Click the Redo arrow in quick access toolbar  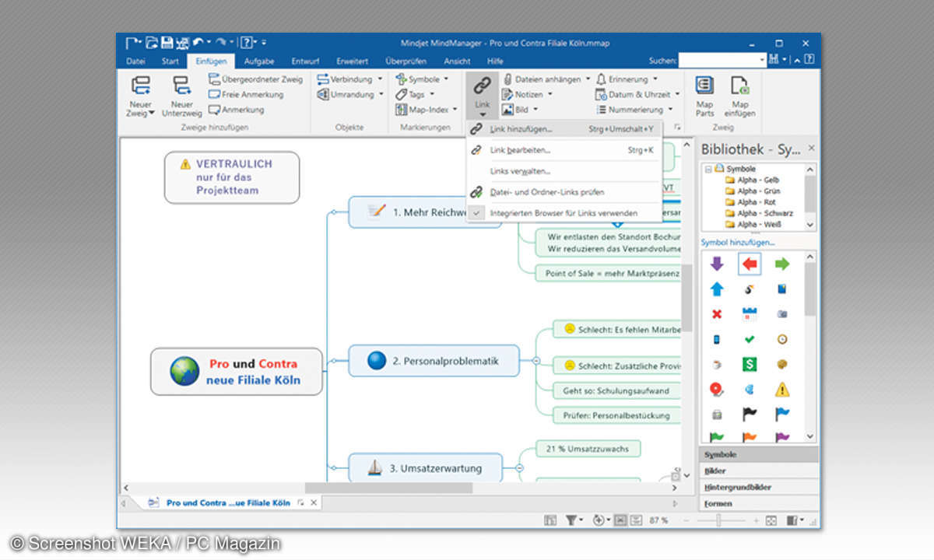click(219, 43)
